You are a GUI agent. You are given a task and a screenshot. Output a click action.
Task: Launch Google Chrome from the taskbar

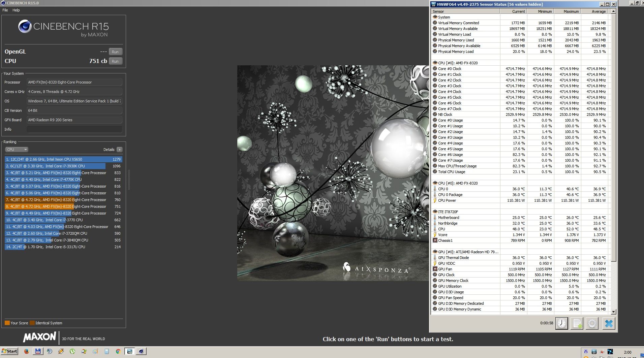point(118,351)
